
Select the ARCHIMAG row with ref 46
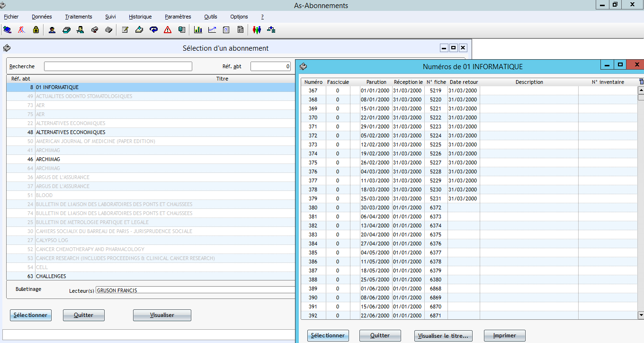click(151, 159)
